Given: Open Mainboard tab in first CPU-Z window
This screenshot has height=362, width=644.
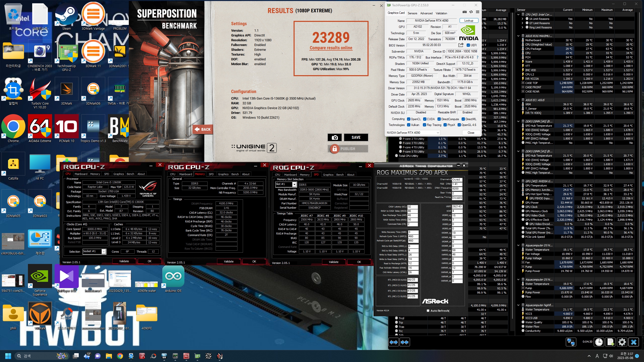Looking at the screenshot, I should click(81, 174).
